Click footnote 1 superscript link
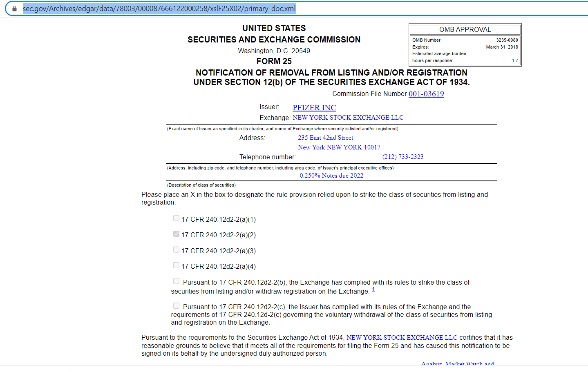The image size is (588, 372). coord(373,290)
